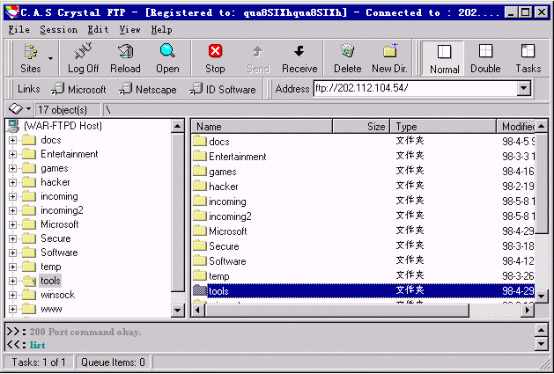
Task: Stop the current transfer
Action: click(x=215, y=58)
